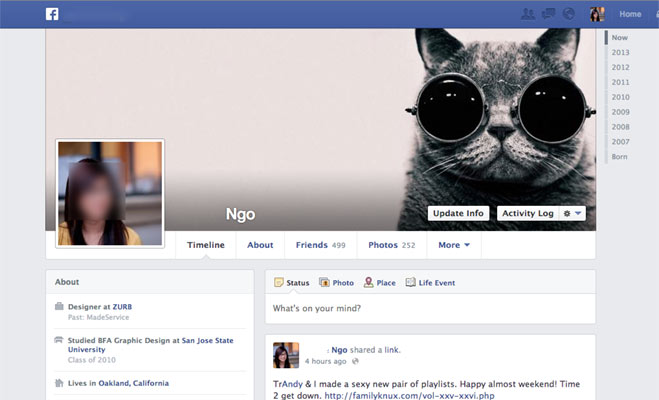Click the education building icon
659x400 pixels.
tap(59, 339)
